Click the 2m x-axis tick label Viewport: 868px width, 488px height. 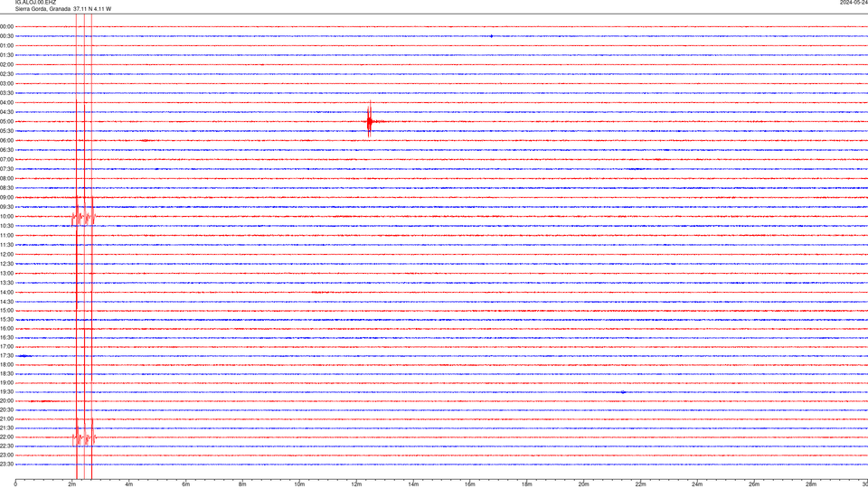click(72, 484)
